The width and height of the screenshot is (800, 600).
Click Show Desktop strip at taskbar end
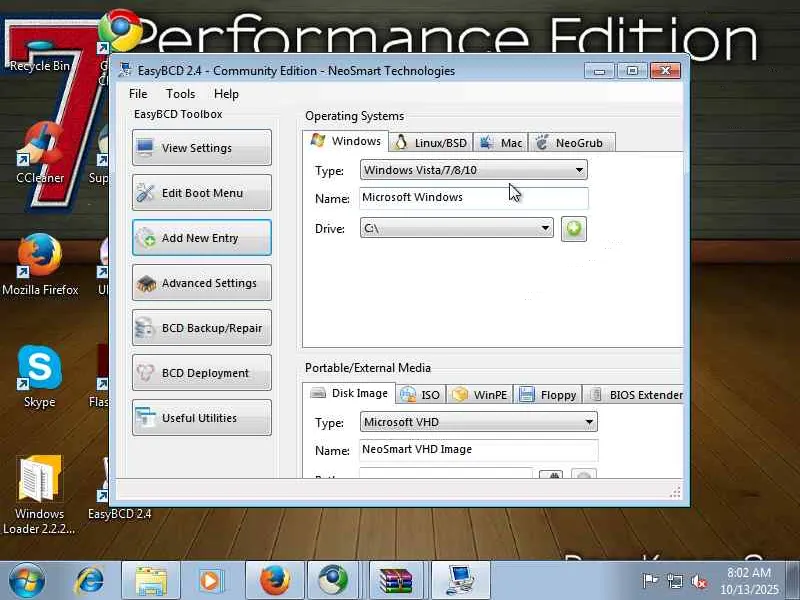pyautogui.click(x=793, y=581)
